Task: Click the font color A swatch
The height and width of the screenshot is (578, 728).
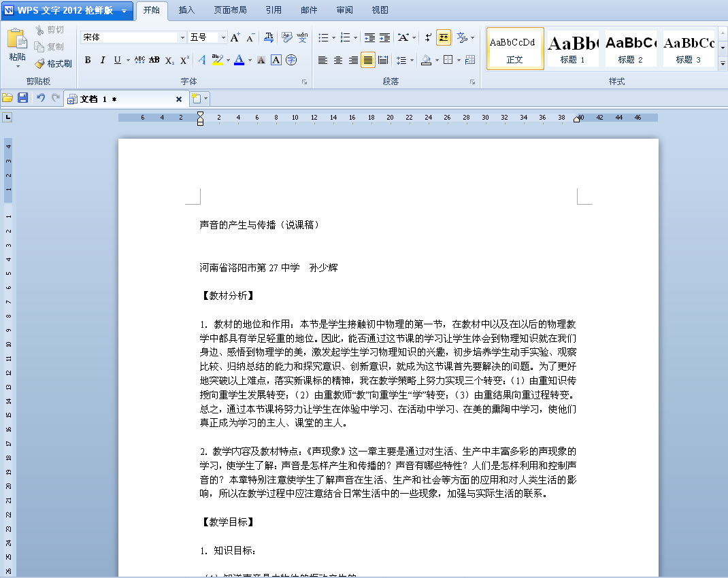Action: (x=239, y=60)
